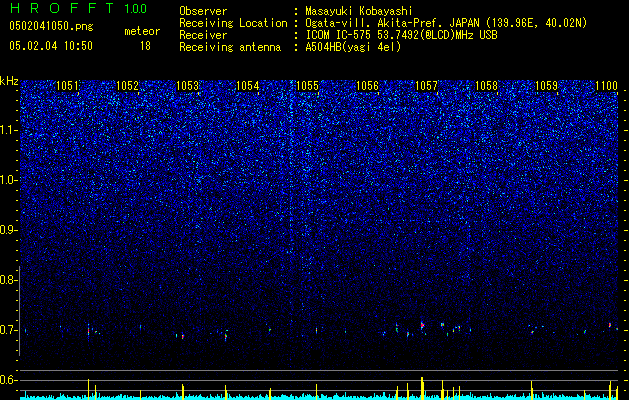Image resolution: width=629 pixels, height=400 pixels.
Task: Select the filename 0502041050.png
Action: pyautogui.click(x=51, y=26)
